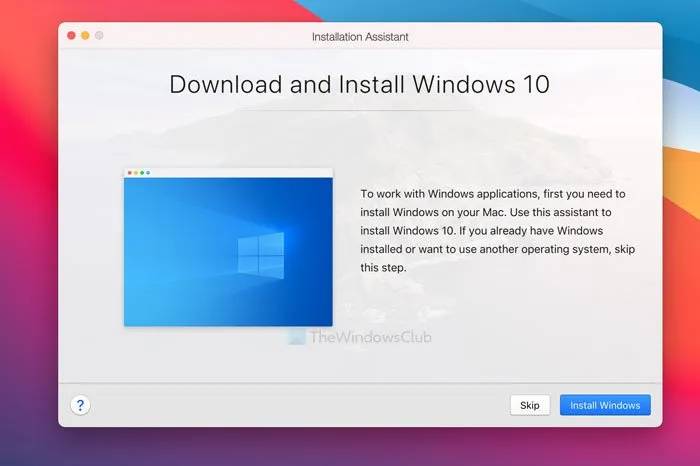This screenshot has width=700, height=466.
Task: Close the Installation Assistant with red button
Action: click(71, 35)
